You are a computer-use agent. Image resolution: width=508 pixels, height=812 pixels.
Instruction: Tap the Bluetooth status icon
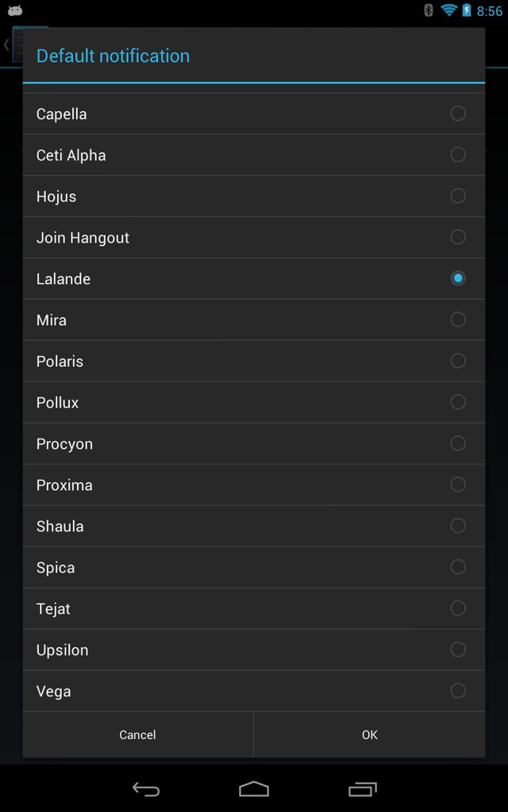click(428, 10)
